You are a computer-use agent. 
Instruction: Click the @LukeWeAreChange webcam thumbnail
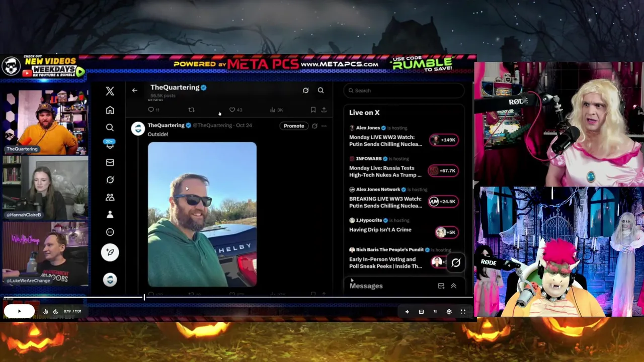[x=45, y=253]
